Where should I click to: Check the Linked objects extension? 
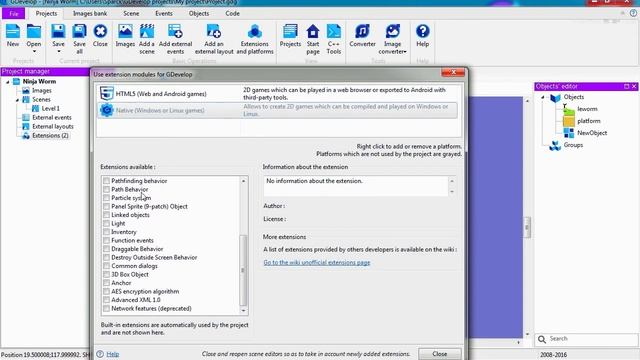107,215
